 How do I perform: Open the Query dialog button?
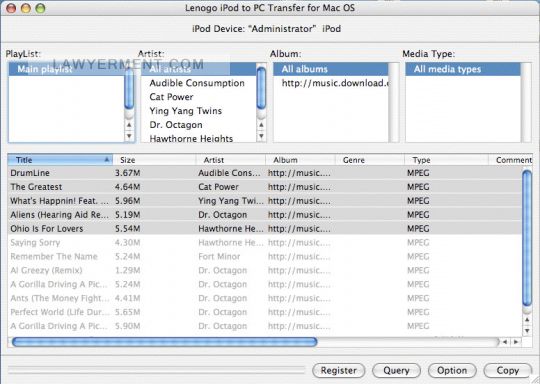(396, 371)
